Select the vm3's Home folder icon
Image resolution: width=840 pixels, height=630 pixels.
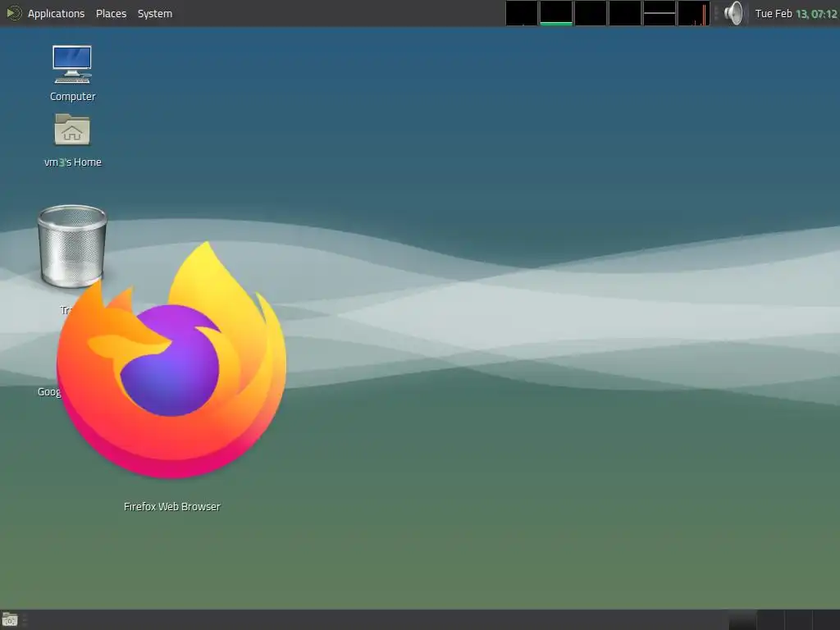[x=72, y=130]
